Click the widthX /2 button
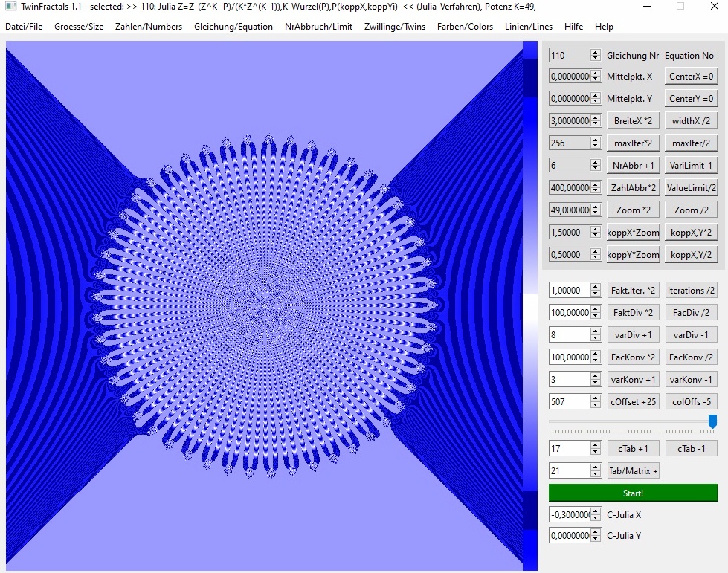 (692, 120)
